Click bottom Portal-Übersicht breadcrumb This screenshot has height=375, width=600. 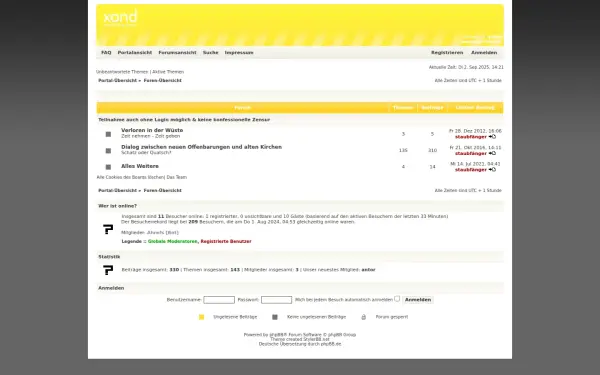(x=117, y=190)
